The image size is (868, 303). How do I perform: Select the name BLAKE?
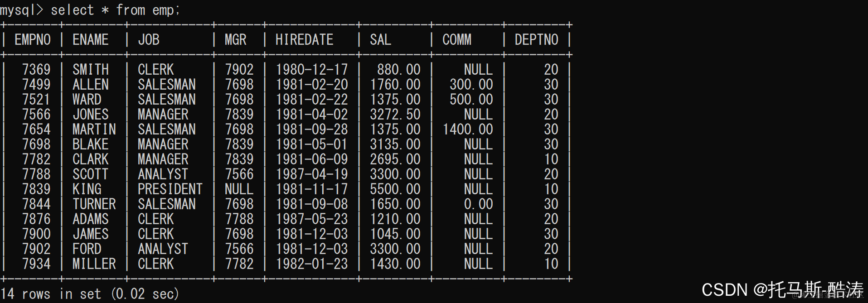pyautogui.click(x=91, y=144)
